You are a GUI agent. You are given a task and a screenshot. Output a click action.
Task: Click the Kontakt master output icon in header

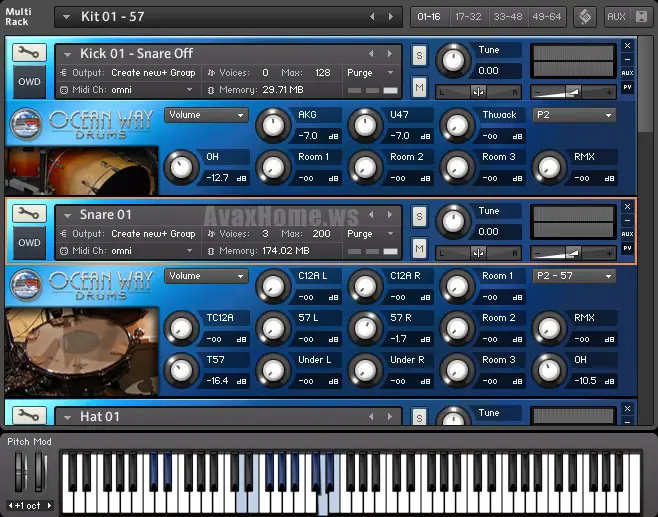click(585, 17)
